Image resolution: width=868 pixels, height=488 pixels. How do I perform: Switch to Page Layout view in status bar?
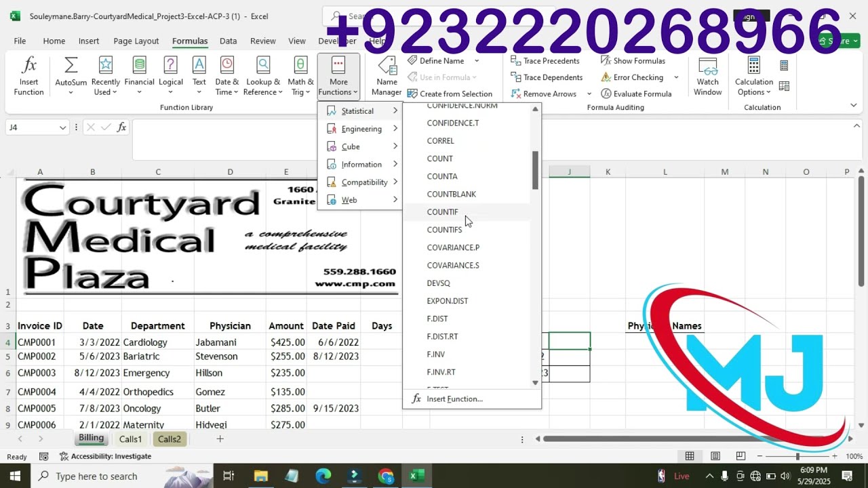coord(715,456)
